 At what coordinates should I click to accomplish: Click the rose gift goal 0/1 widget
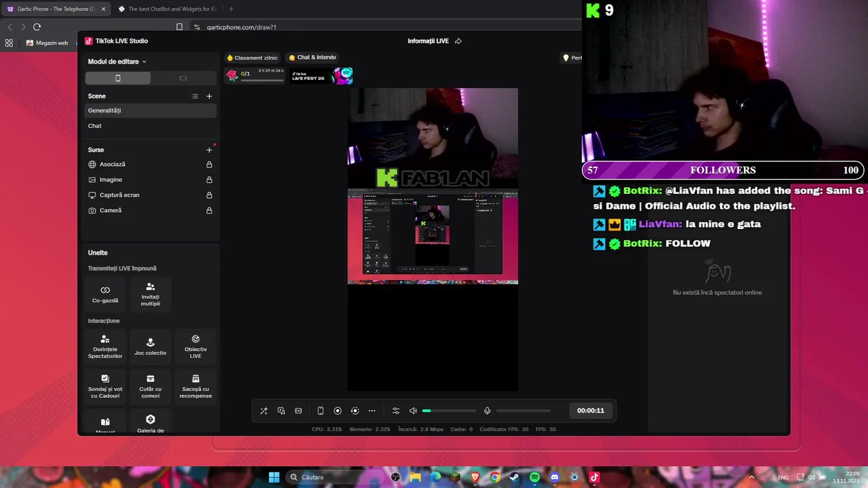[x=256, y=75]
